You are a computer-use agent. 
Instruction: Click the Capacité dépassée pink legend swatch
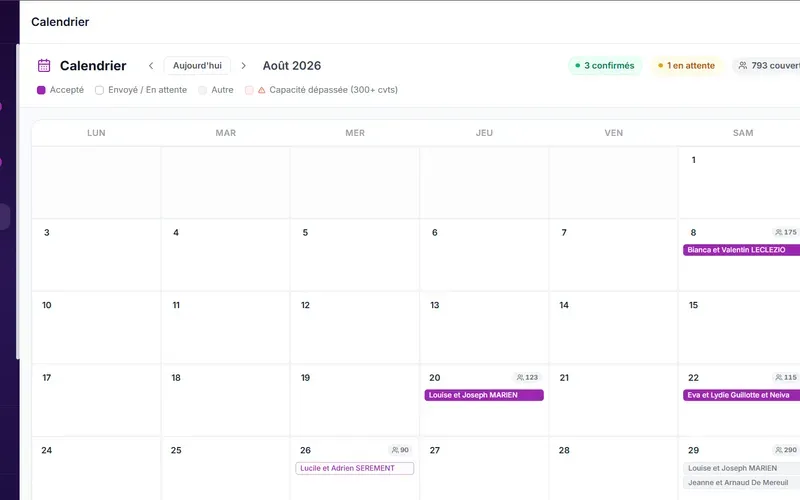click(x=249, y=90)
